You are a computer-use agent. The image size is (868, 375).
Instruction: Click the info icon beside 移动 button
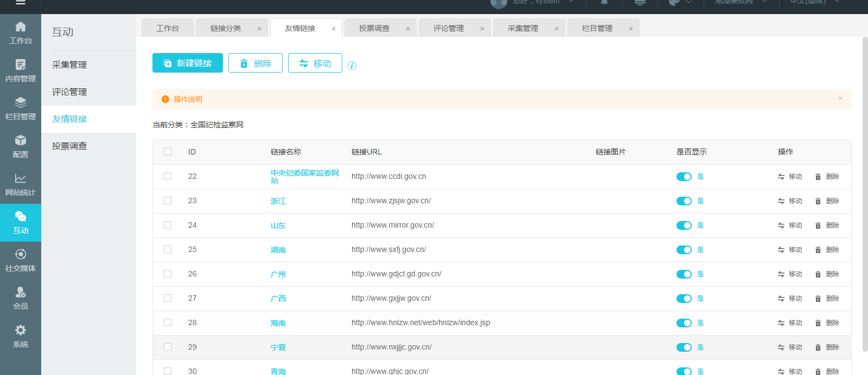click(x=352, y=66)
